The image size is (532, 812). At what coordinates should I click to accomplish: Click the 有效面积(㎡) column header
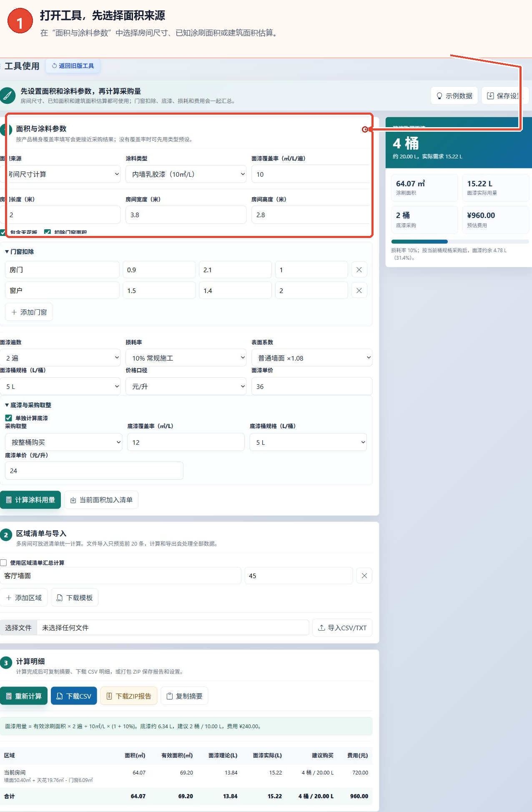click(x=177, y=755)
